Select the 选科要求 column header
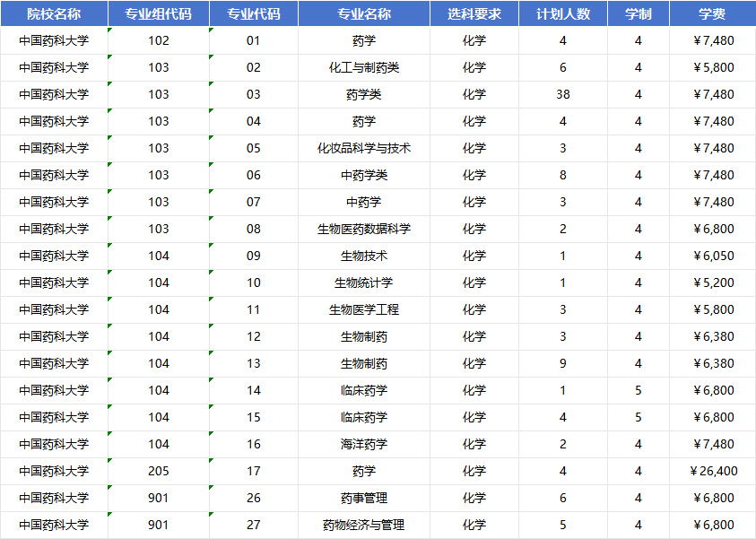 point(474,13)
